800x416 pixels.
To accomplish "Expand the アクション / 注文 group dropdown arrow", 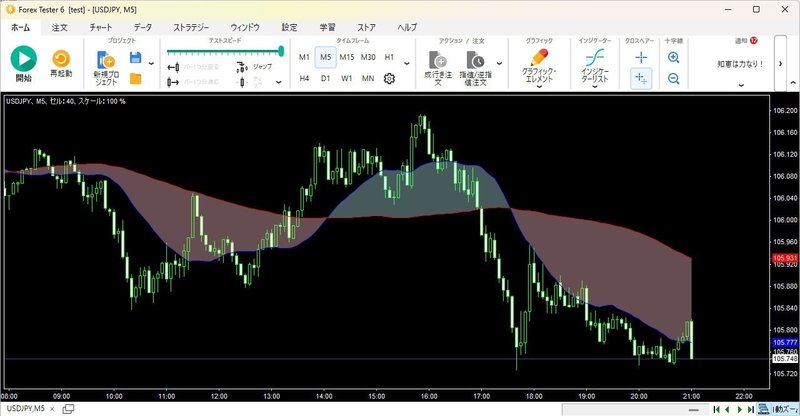I will tap(499, 64).
